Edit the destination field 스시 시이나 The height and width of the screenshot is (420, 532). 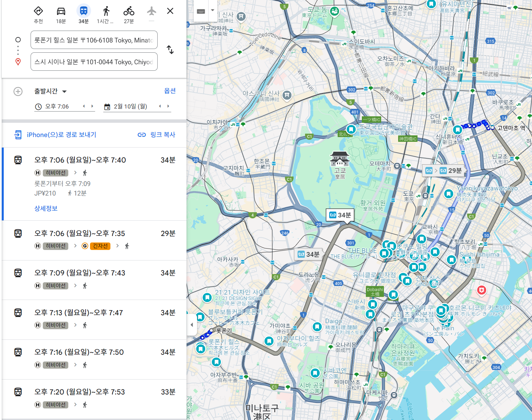[94, 62]
